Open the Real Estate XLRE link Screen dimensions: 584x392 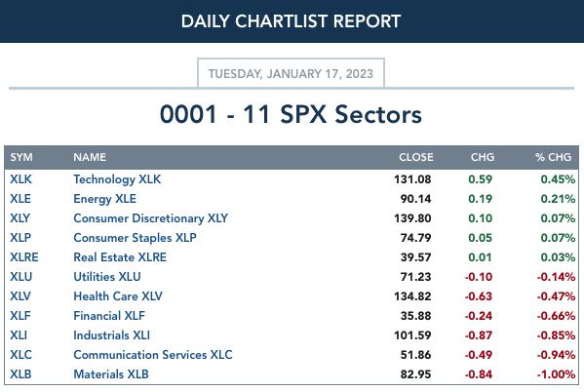click(x=120, y=257)
